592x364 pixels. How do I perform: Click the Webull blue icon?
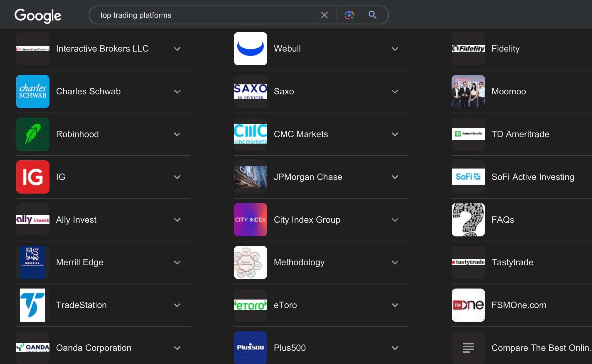pyautogui.click(x=251, y=49)
